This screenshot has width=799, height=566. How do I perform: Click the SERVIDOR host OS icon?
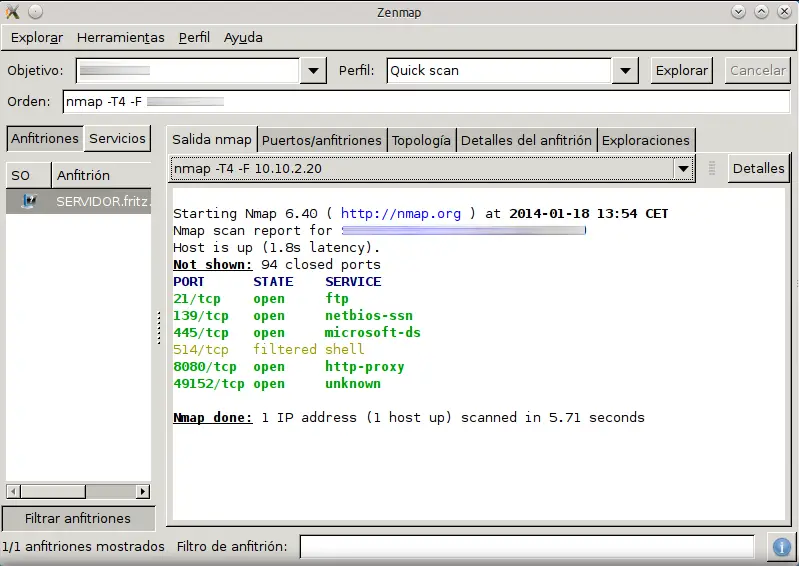click(29, 201)
